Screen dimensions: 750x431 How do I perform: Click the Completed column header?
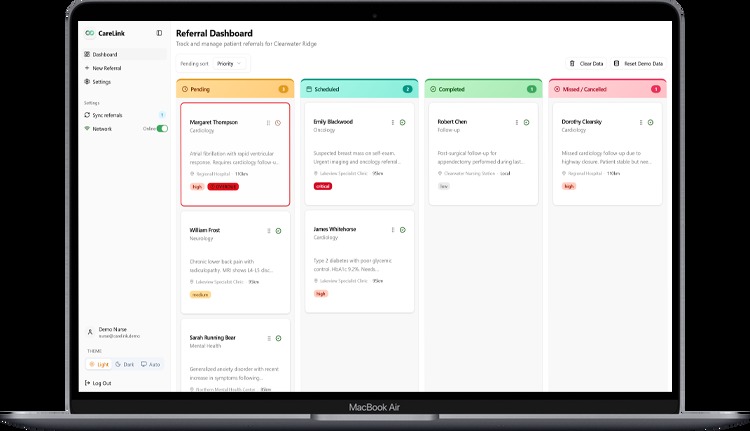click(483, 89)
